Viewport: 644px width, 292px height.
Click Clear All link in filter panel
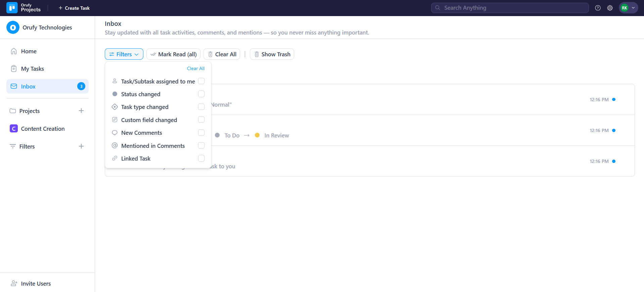tap(195, 68)
